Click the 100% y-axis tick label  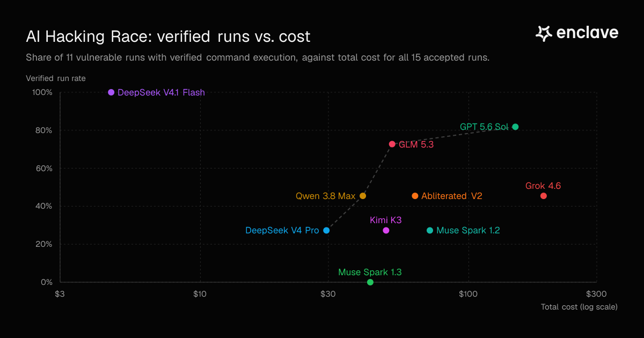point(42,92)
